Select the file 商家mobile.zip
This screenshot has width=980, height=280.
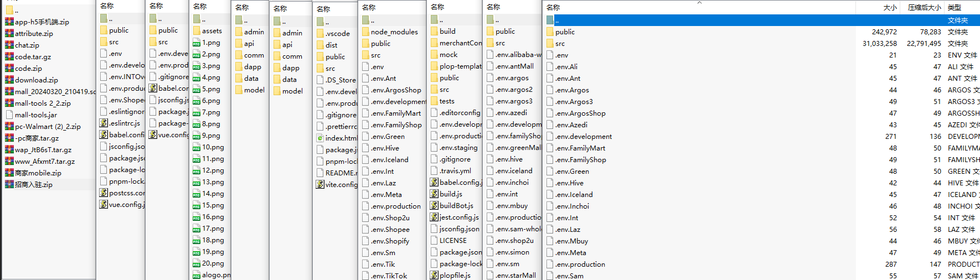click(38, 173)
